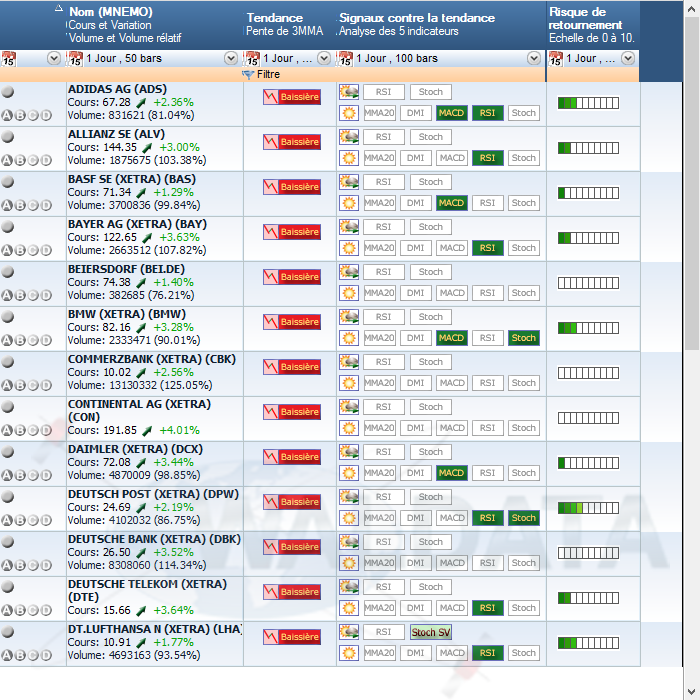Click the cloudy weather icon in BAYER AG row

[x=349, y=227]
